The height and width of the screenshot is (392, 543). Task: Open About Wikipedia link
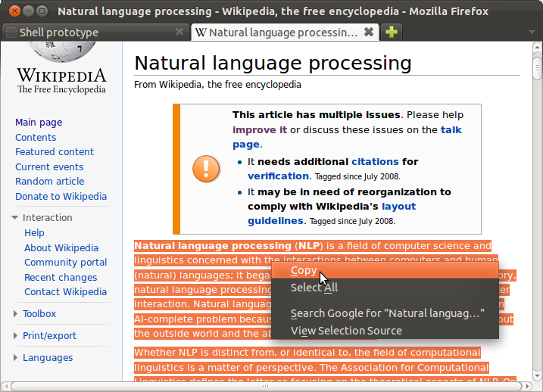(x=61, y=247)
